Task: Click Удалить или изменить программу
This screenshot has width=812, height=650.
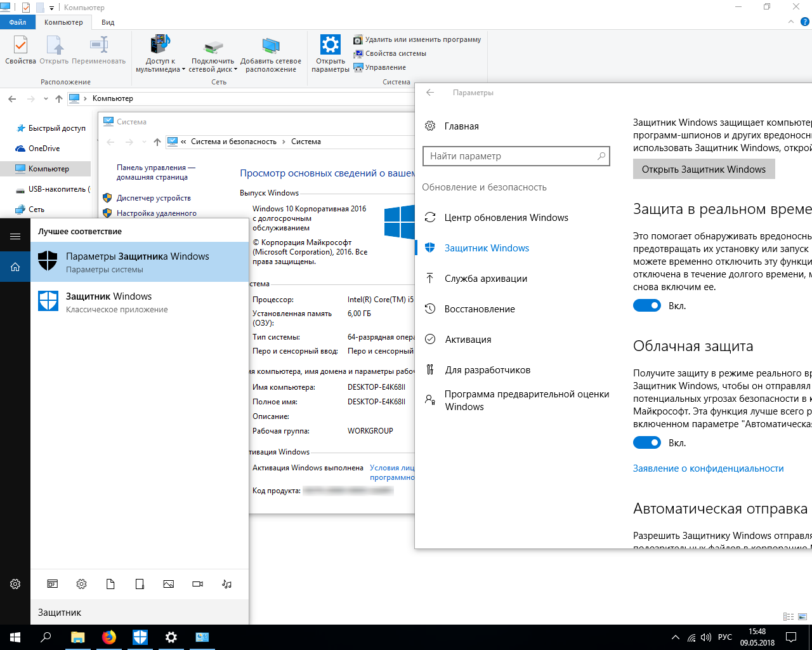Action: click(417, 39)
